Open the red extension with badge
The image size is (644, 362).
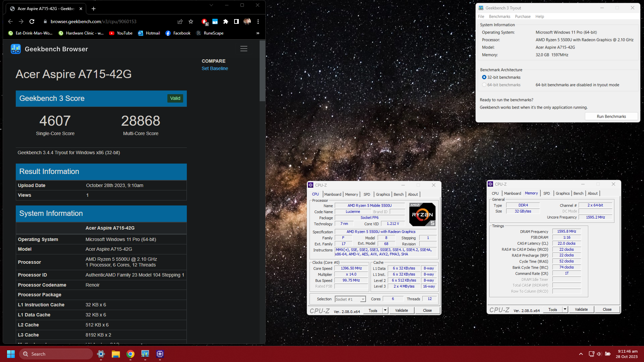[x=204, y=22]
